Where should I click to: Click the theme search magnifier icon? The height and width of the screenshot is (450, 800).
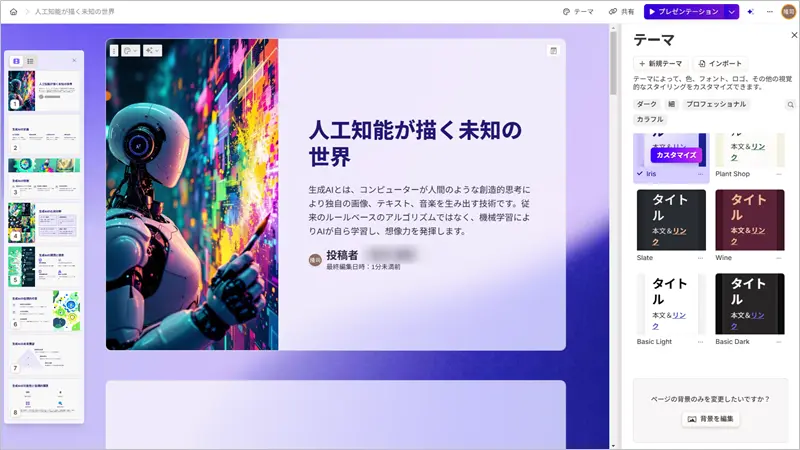click(x=790, y=104)
